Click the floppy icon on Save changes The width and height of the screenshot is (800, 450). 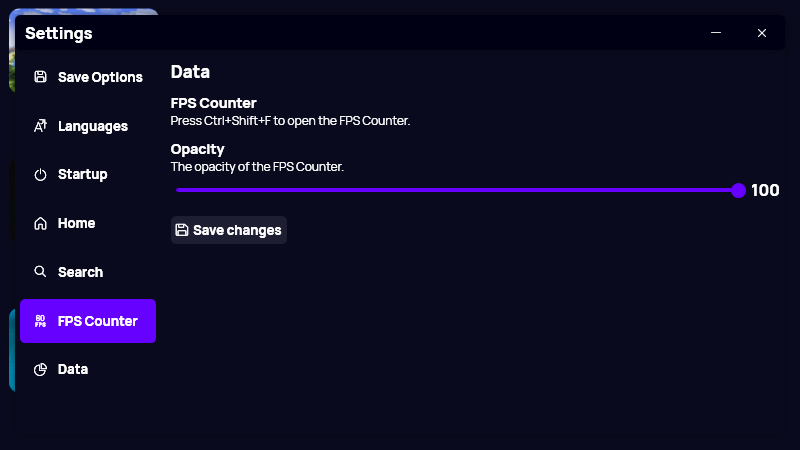[x=182, y=230]
